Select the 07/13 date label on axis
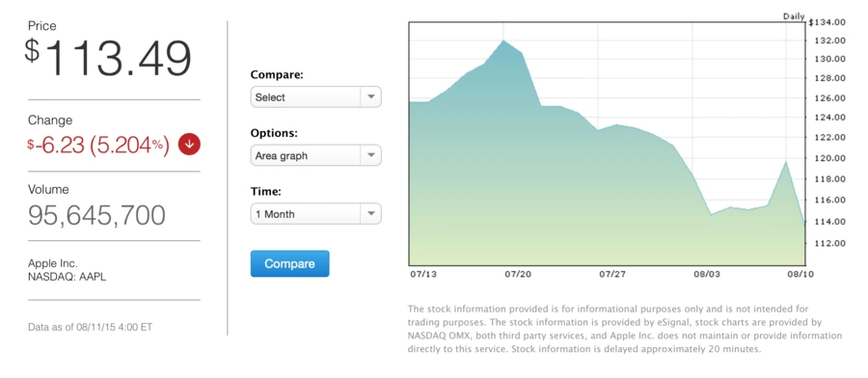 (421, 275)
